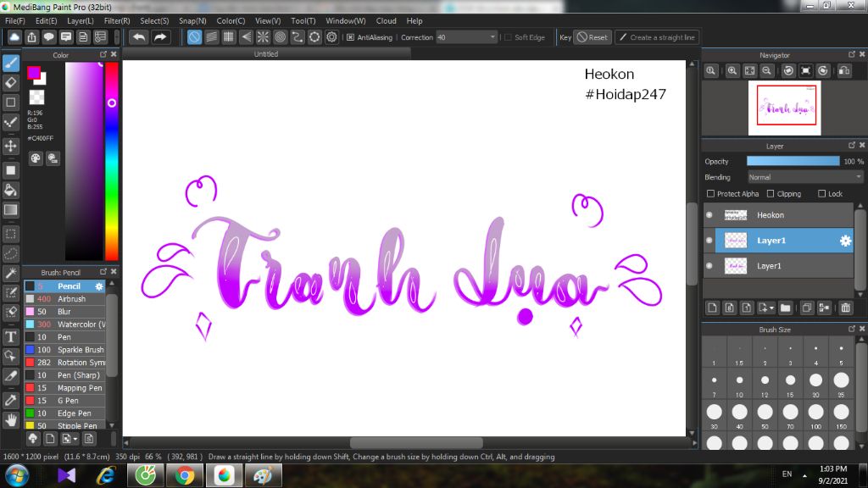Open Layer1 settings gear

coord(845,241)
